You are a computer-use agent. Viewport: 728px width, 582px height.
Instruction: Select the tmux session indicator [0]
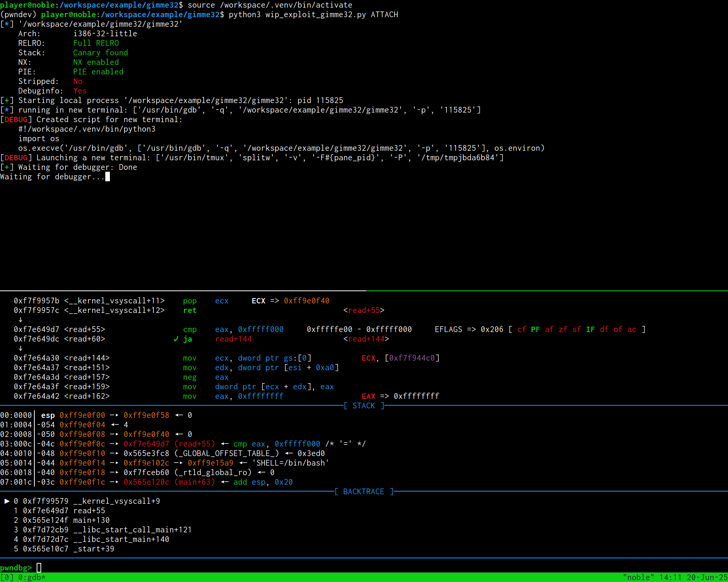coord(7,577)
